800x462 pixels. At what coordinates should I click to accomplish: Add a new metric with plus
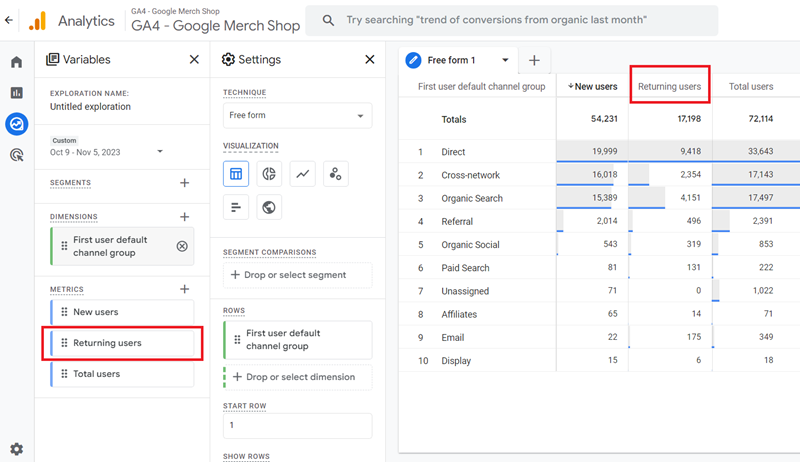pyautogui.click(x=185, y=289)
